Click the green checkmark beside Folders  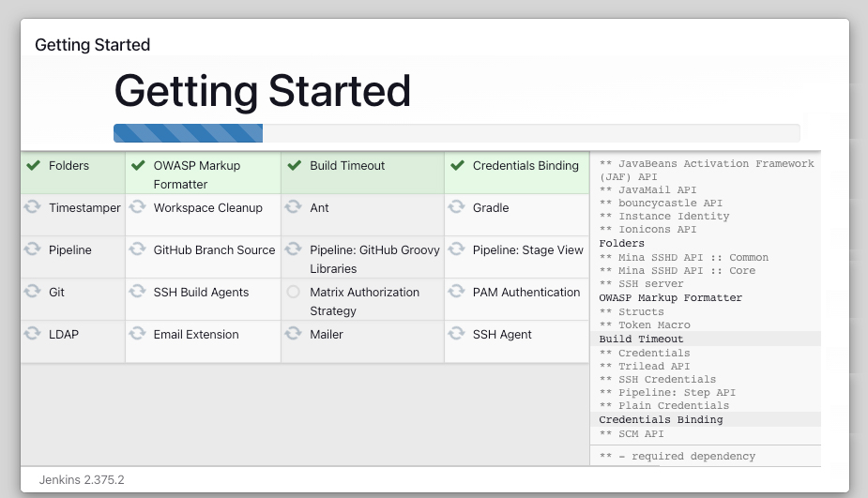(x=33, y=166)
